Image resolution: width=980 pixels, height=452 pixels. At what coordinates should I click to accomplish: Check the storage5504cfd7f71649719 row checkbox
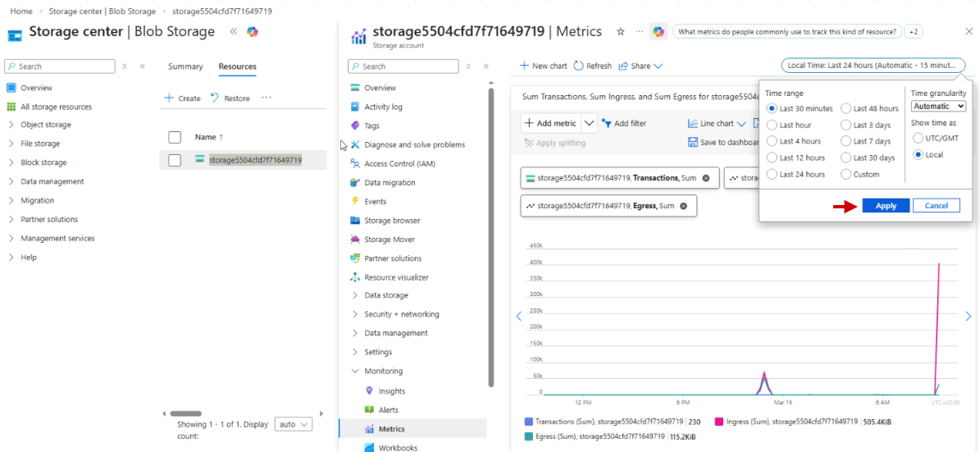pos(175,160)
